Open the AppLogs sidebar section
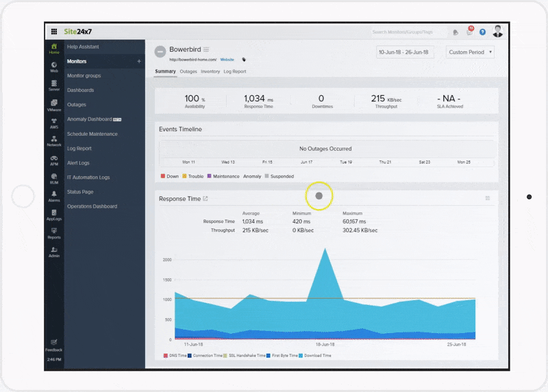The image size is (548, 392). point(54,215)
